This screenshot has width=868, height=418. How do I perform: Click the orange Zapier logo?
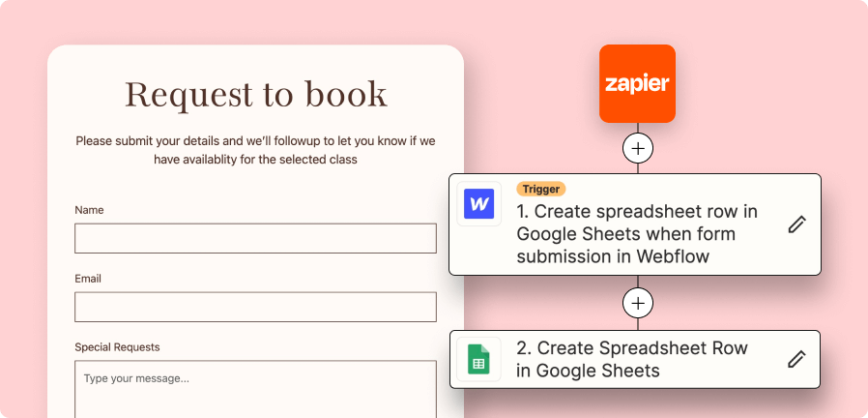(637, 84)
